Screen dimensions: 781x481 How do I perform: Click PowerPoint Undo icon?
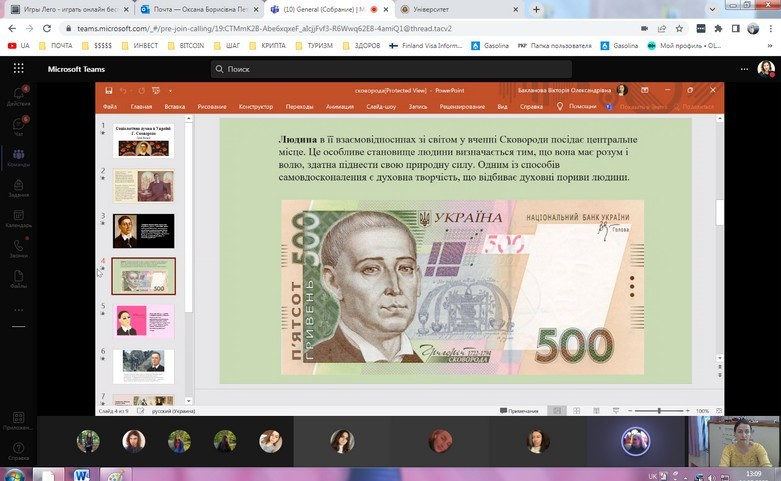[124, 91]
